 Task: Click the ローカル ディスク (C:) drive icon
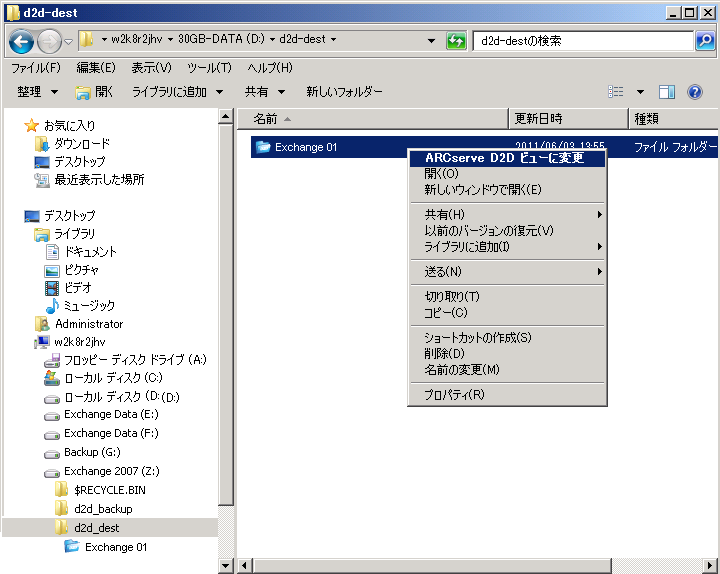52,378
